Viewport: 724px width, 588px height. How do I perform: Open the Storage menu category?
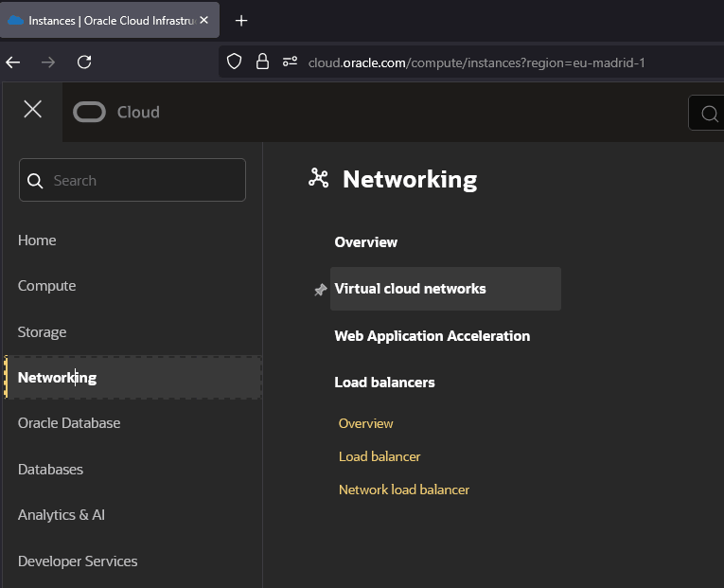click(x=42, y=332)
